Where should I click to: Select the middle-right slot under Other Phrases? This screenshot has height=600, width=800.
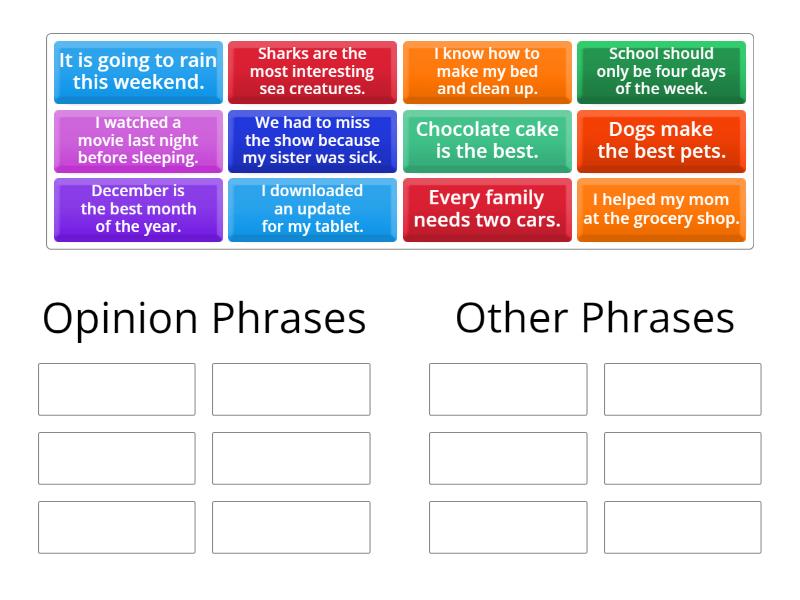[681, 458]
